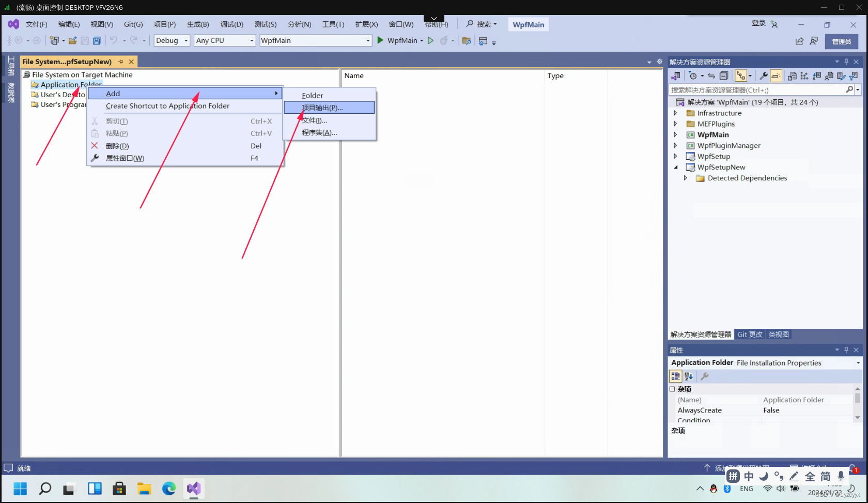Open the Registry Editor icon

[804, 76]
